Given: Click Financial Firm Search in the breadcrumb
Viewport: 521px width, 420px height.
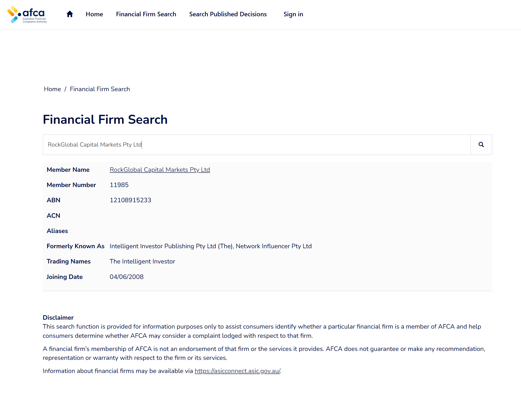Looking at the screenshot, I should pos(100,89).
